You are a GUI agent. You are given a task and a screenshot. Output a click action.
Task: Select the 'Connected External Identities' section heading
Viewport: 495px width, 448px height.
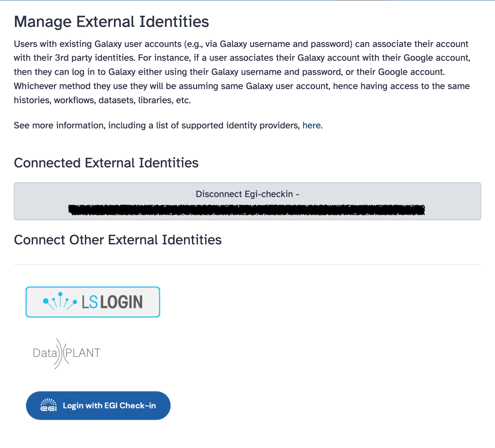coord(106,163)
